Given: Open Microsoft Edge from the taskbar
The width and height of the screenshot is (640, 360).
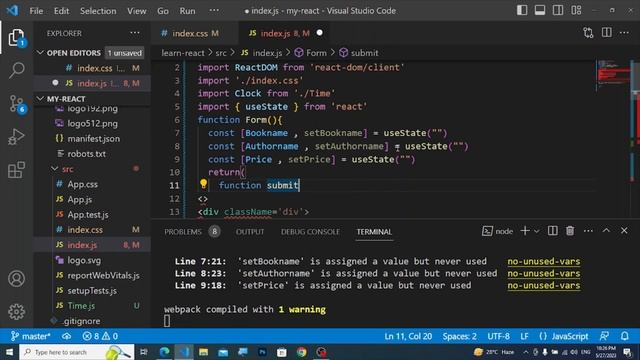Looking at the screenshot, I should coord(164,352).
